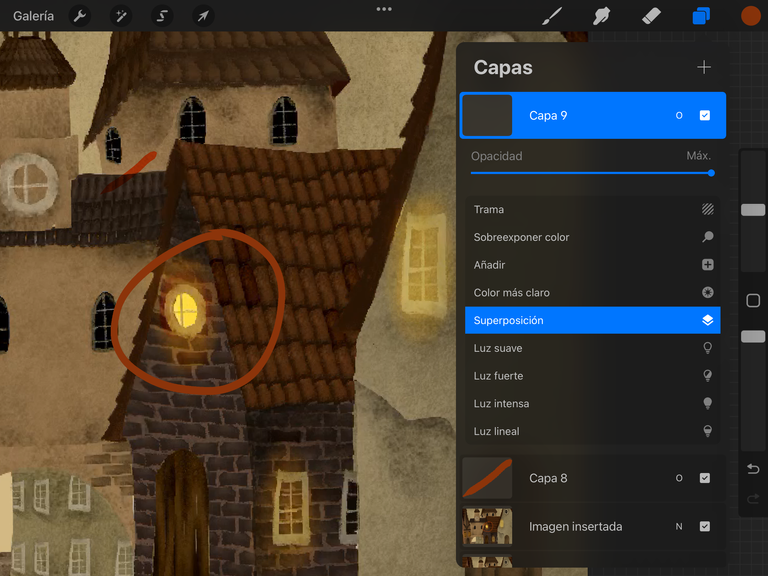Viewport: 768px width, 576px height.
Task: Choose Sobreexponer color blend mode
Action: (593, 237)
